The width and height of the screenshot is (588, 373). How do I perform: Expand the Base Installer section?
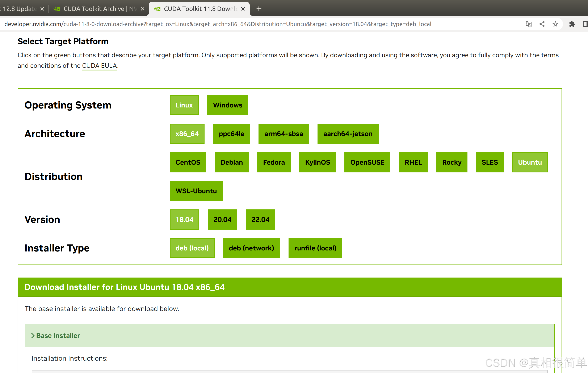[x=58, y=335]
